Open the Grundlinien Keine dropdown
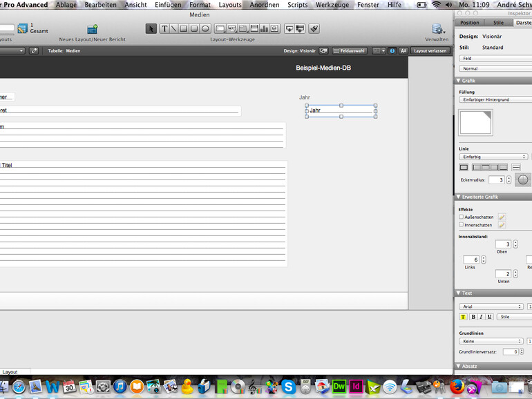The height and width of the screenshot is (399, 532). [x=491, y=341]
